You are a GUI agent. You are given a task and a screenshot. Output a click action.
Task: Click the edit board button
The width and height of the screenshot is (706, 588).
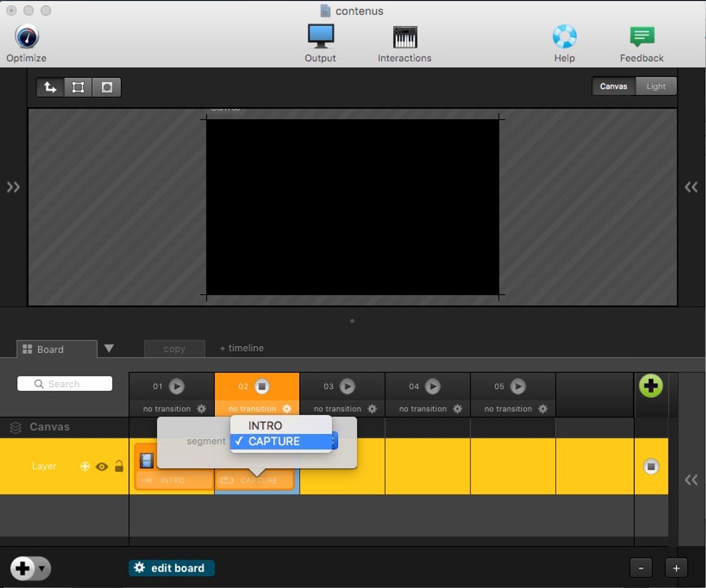[x=171, y=568]
